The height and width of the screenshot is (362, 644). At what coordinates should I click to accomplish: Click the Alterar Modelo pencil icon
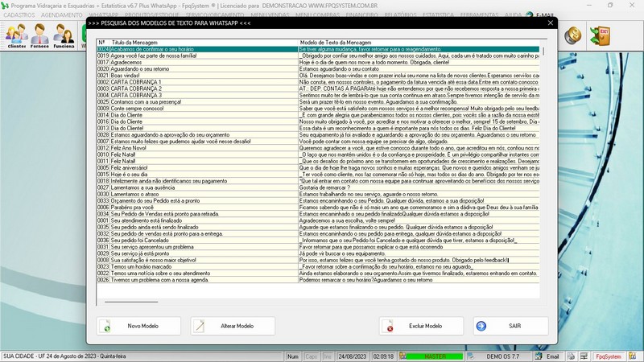pos(199,326)
